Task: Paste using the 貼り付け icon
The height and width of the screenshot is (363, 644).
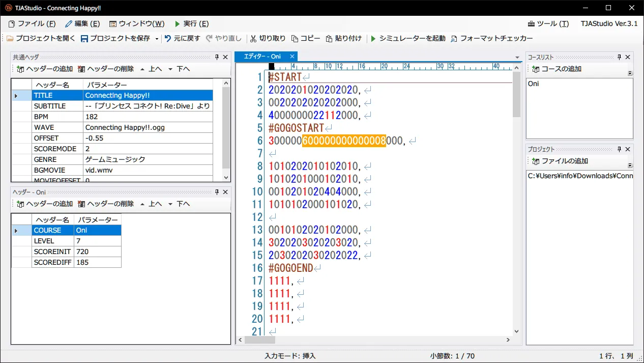Action: 329,39
